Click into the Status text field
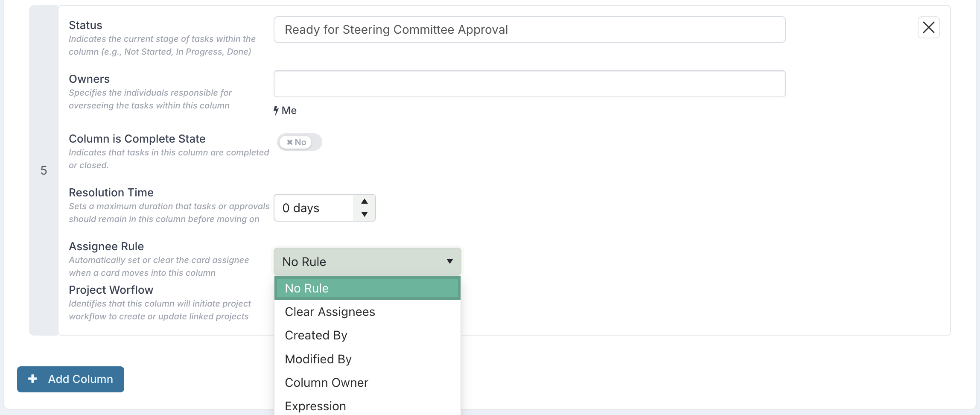Screen dimensions: 980x415 [x=529, y=30]
